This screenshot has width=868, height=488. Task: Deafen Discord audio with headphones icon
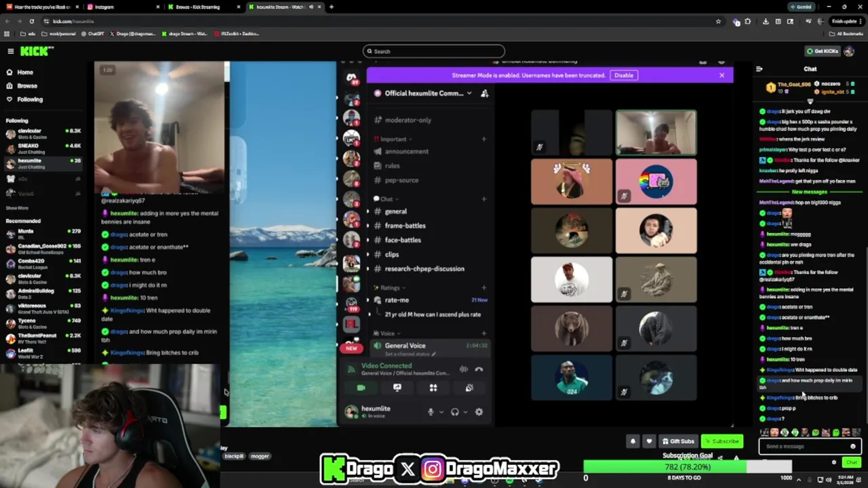(x=454, y=411)
